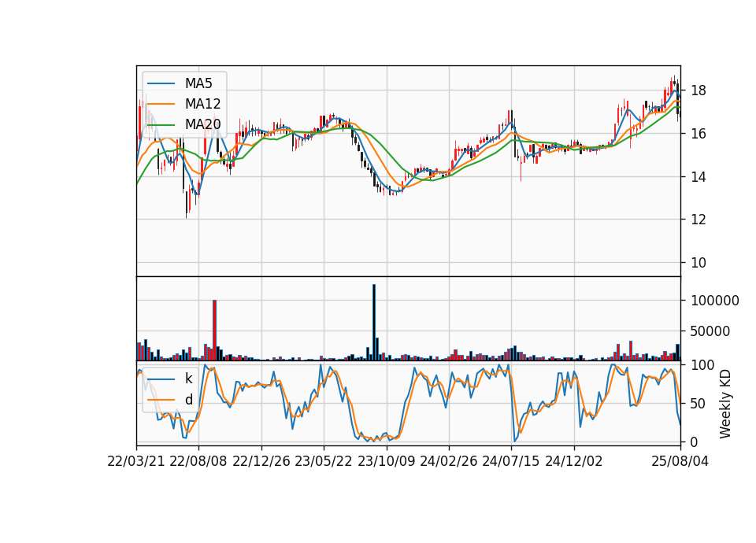Click the price axis label 14
Image resolution: width=756 pixels, height=543 pixels.
(x=699, y=177)
